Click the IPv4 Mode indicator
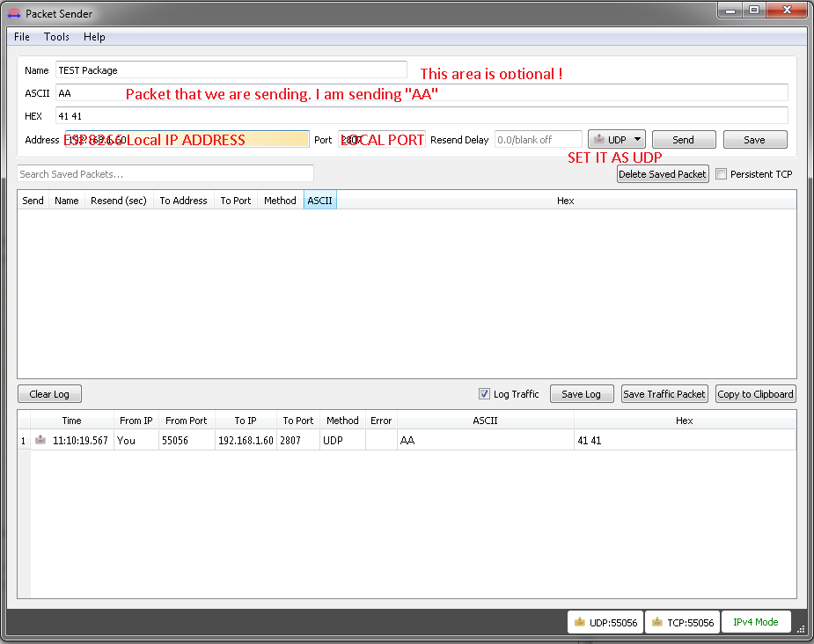This screenshot has width=814, height=644. click(755, 622)
